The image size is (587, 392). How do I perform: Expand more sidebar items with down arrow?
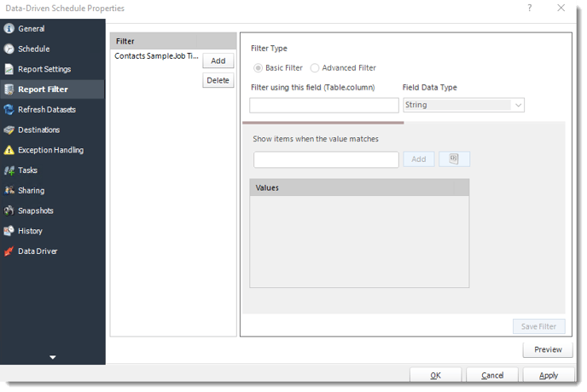(x=53, y=357)
